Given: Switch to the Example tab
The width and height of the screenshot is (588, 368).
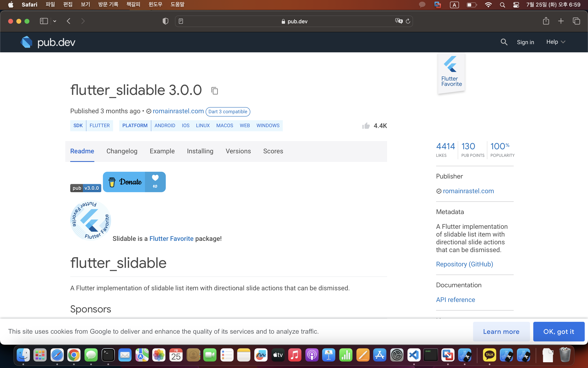Looking at the screenshot, I should (162, 151).
